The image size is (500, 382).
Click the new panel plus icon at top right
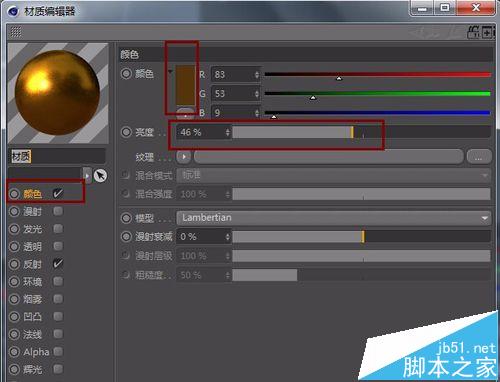[x=487, y=32]
